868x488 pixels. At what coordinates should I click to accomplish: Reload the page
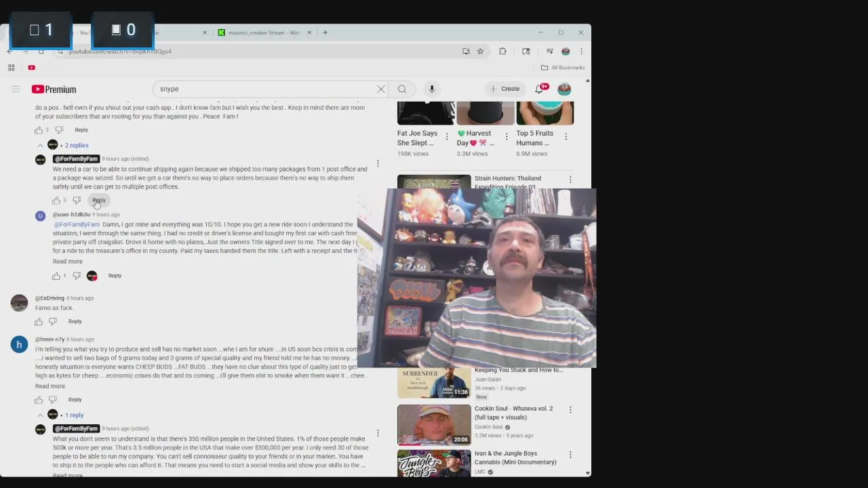pos(41,51)
